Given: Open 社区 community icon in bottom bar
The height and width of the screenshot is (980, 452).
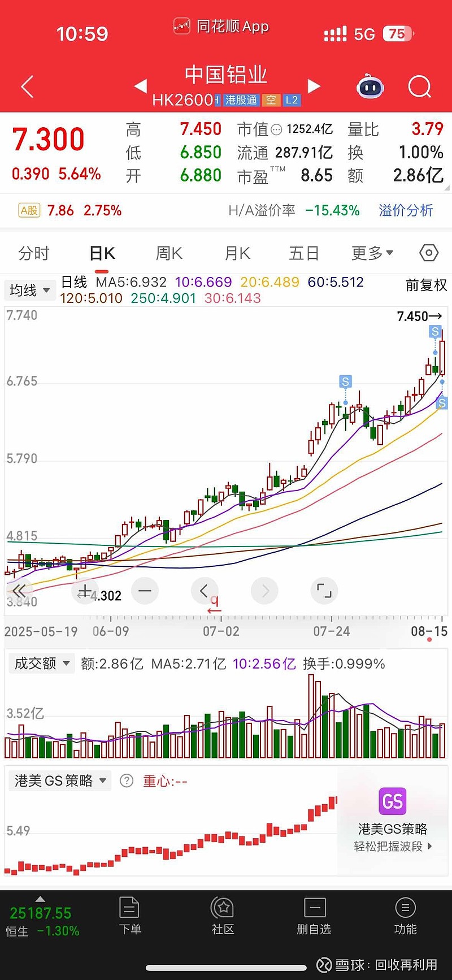Looking at the screenshot, I should point(223,916).
